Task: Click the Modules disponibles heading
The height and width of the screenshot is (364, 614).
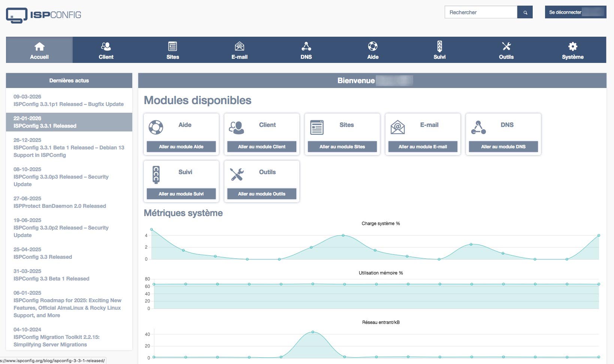Action: [x=197, y=100]
